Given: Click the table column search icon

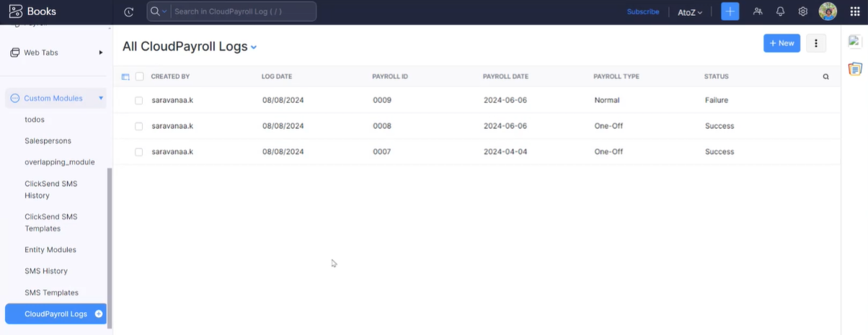Looking at the screenshot, I should coord(825,76).
